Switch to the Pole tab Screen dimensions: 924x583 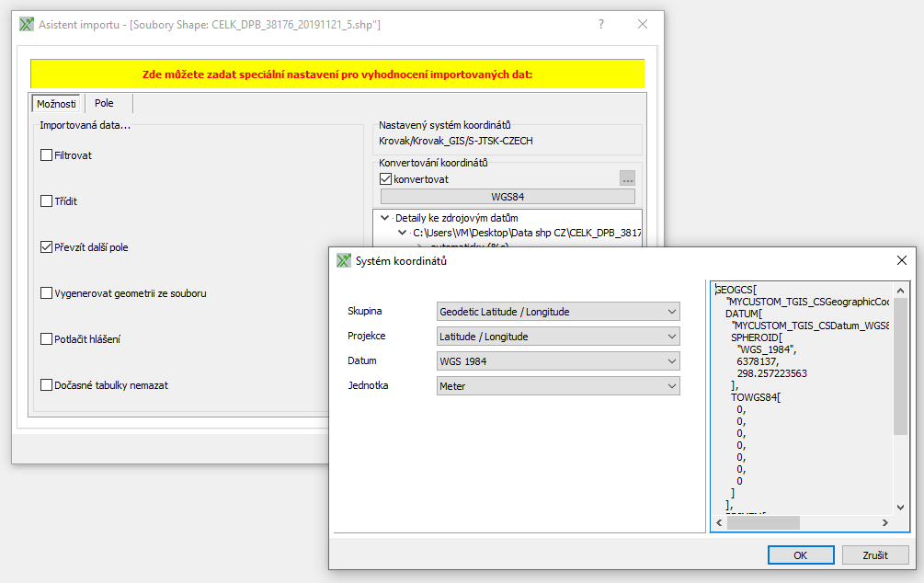tap(104, 103)
